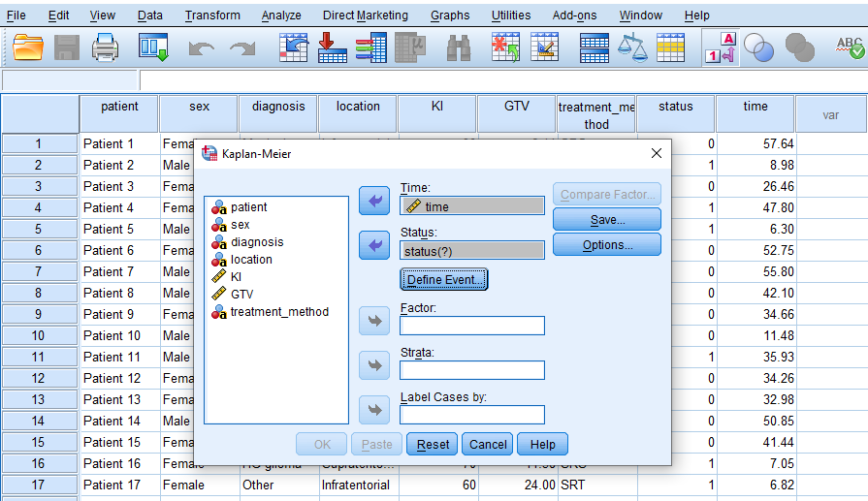Screen dimensions: 868x501
Task: Recall recently used dialogs icon
Action: pyautogui.click(x=153, y=47)
